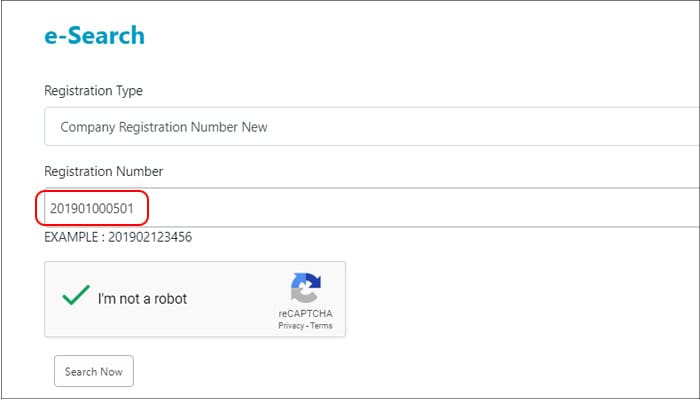Image resolution: width=700 pixels, height=400 pixels.
Task: Open the reCAPTCHA Privacy link
Action: [292, 326]
